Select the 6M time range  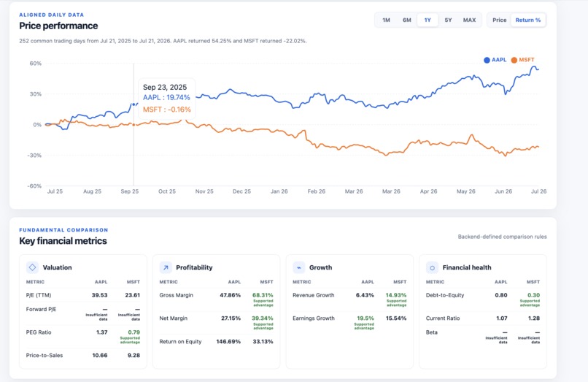pos(407,20)
